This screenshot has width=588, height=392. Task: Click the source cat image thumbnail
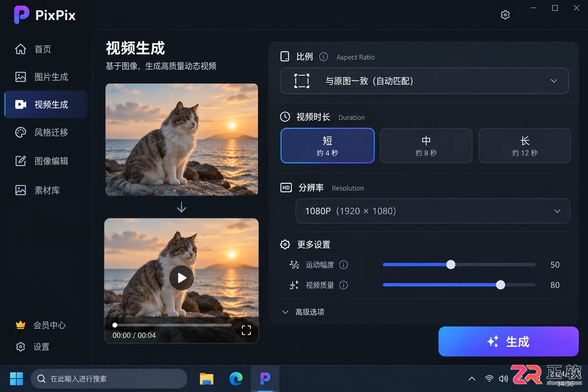(x=182, y=140)
